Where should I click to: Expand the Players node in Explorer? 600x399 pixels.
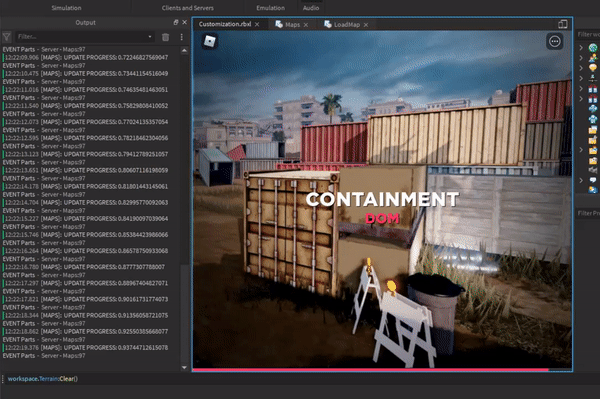click(581, 58)
